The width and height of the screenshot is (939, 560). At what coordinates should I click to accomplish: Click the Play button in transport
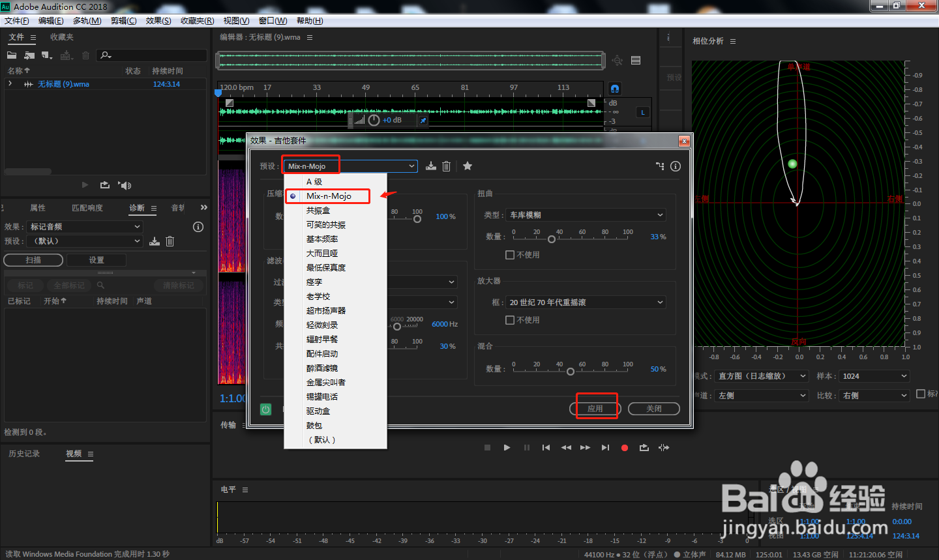tap(507, 448)
